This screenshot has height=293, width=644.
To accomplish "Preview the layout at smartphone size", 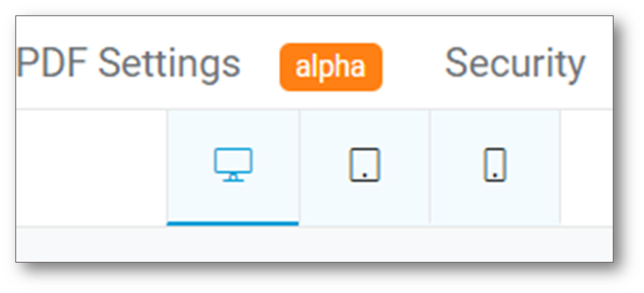I will coord(495,165).
